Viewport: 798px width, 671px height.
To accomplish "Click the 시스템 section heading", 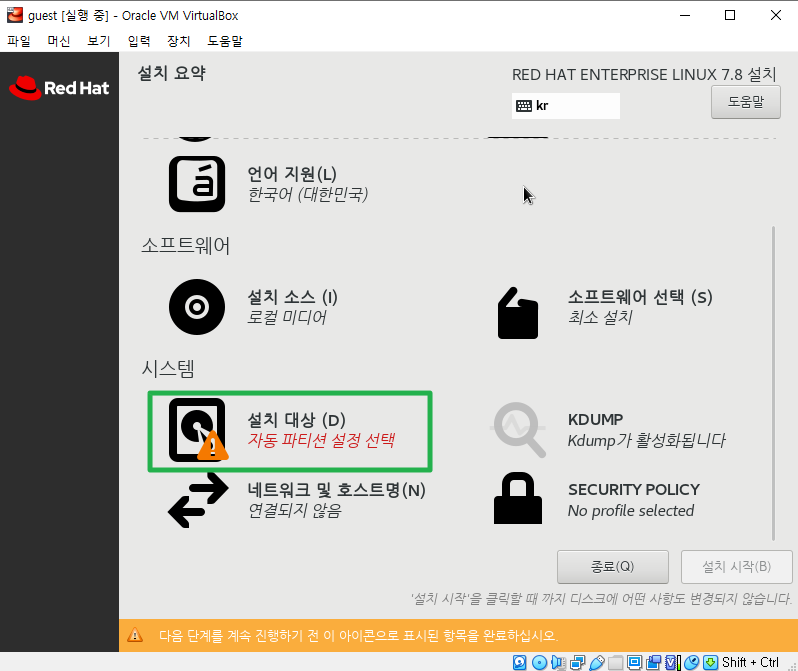I will [x=168, y=369].
